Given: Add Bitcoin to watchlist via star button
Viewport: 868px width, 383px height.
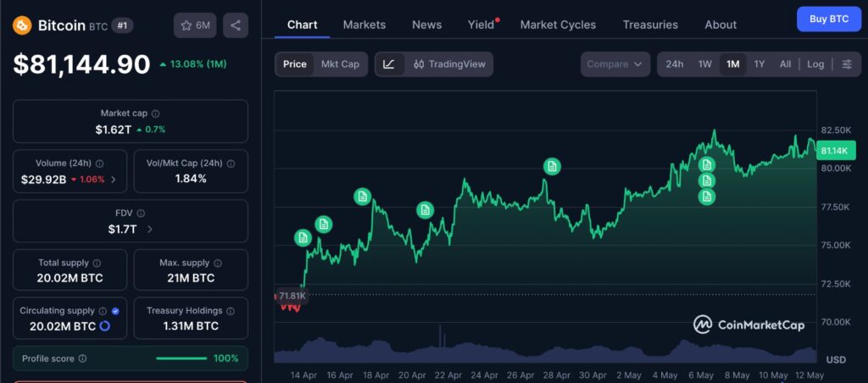Looking at the screenshot, I should point(195,25).
